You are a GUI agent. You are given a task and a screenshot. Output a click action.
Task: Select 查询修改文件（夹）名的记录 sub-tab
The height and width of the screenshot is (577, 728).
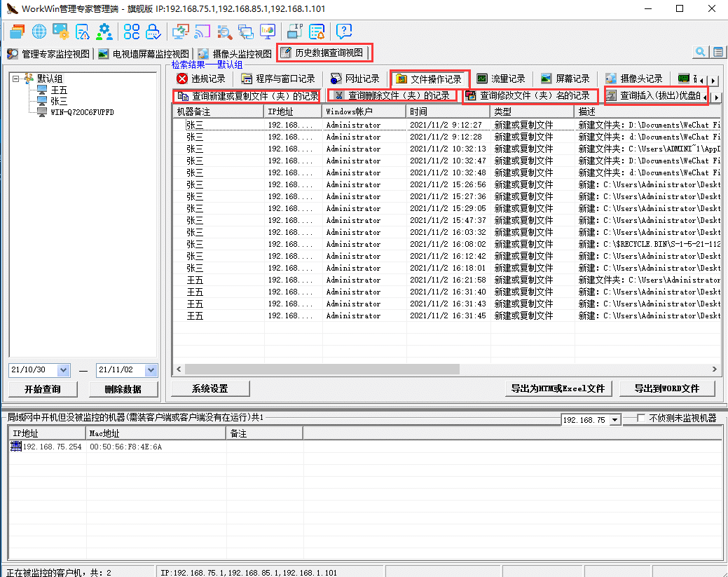click(530, 96)
